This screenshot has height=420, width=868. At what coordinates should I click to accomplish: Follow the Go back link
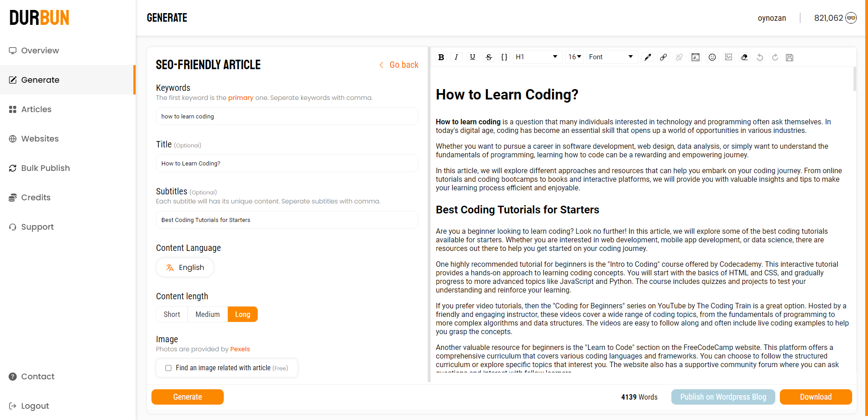(399, 65)
